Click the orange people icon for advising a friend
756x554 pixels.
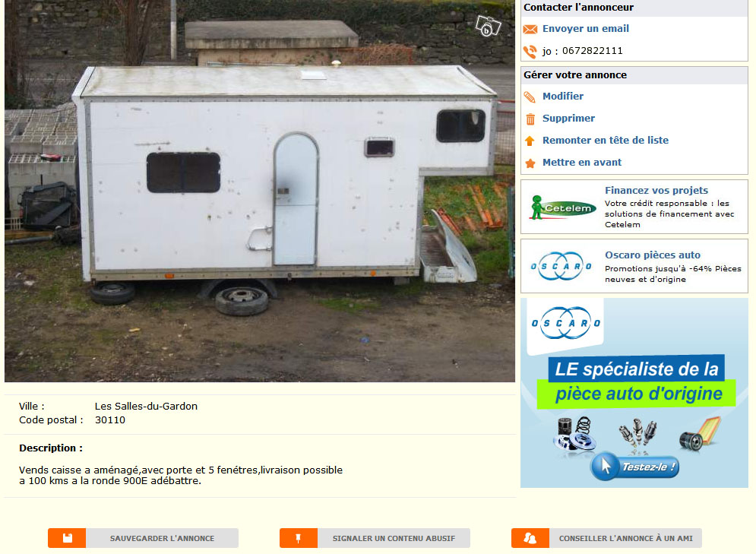[x=530, y=538]
